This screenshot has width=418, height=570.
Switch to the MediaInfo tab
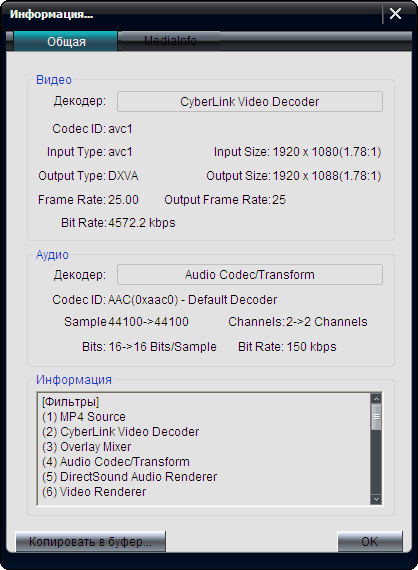coord(169,41)
